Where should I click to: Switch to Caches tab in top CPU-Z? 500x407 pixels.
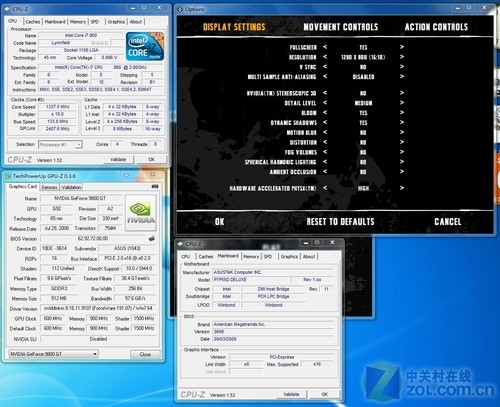click(x=33, y=22)
